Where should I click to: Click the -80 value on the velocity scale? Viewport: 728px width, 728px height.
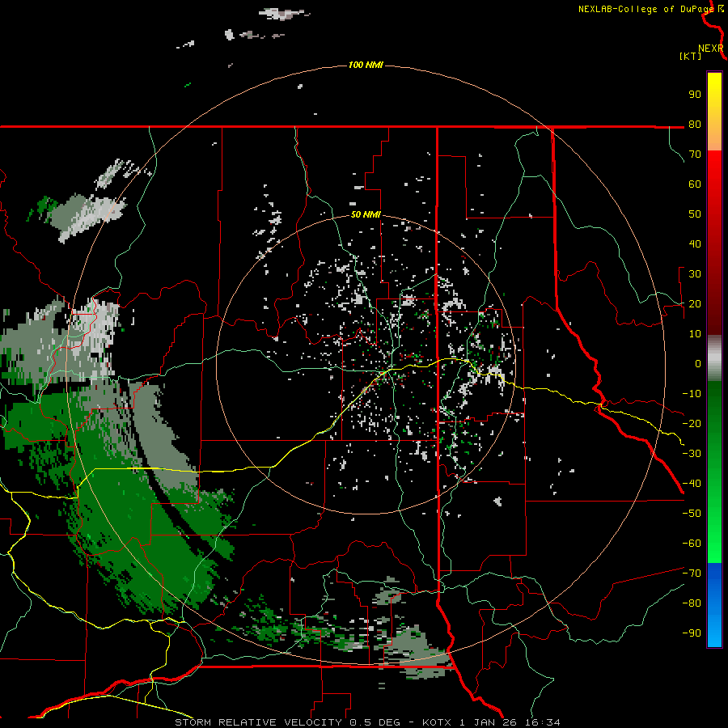[692, 603]
